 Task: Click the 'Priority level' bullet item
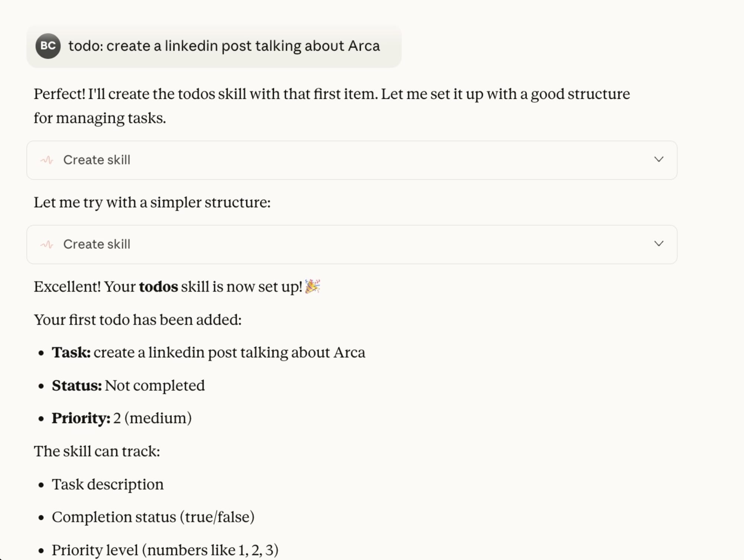[x=165, y=550]
